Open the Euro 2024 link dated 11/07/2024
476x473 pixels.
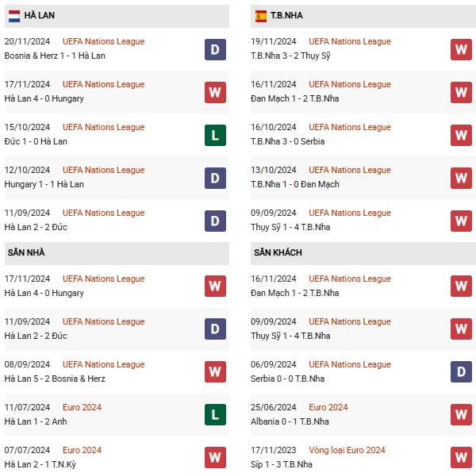click(x=82, y=407)
